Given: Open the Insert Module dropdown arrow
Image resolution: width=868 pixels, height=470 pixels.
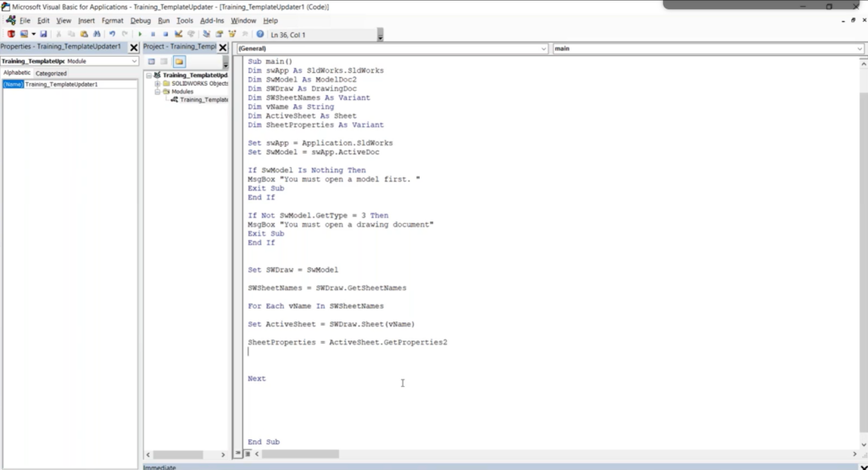Looking at the screenshot, I should pyautogui.click(x=33, y=35).
